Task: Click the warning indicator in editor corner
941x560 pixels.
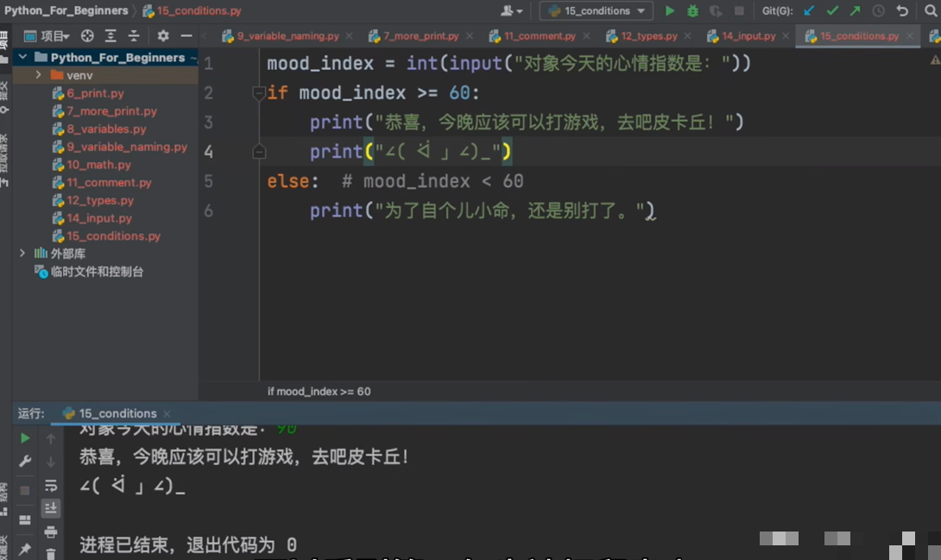Action: click(935, 60)
